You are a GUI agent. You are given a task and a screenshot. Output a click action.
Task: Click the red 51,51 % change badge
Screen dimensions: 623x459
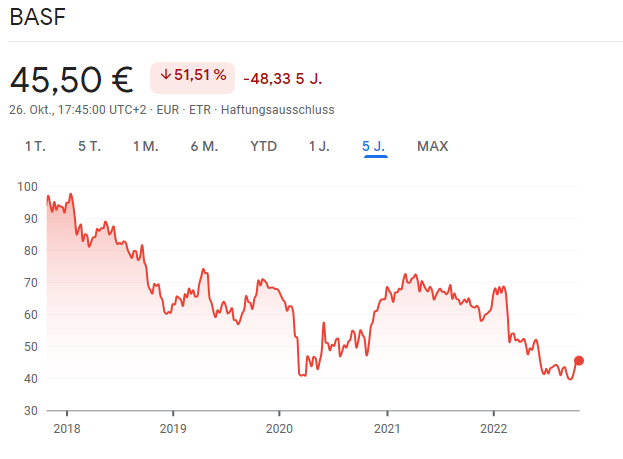192,76
